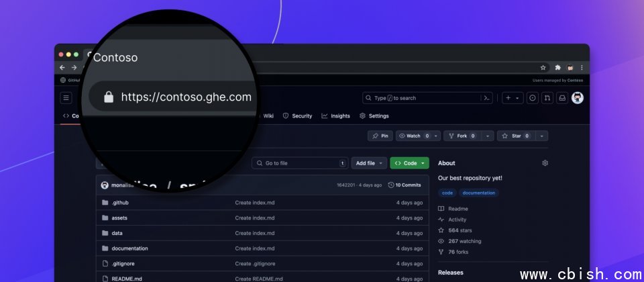
Task: Bookmark the page with browser star icon
Action: (543, 68)
